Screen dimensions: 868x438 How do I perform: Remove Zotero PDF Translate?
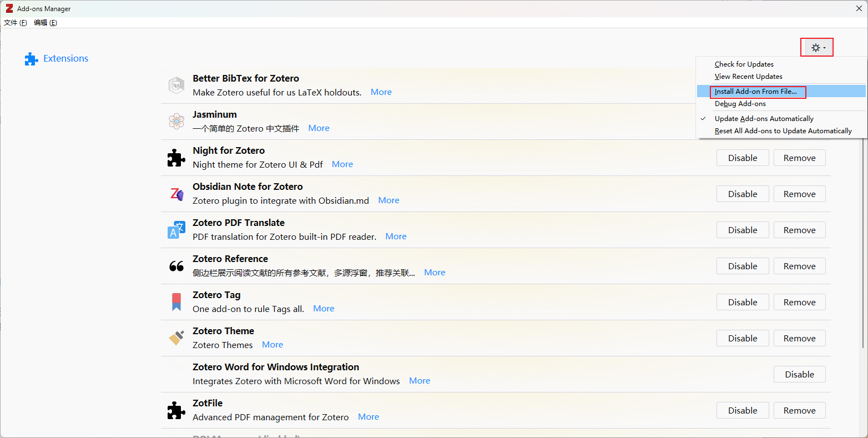pyautogui.click(x=800, y=230)
